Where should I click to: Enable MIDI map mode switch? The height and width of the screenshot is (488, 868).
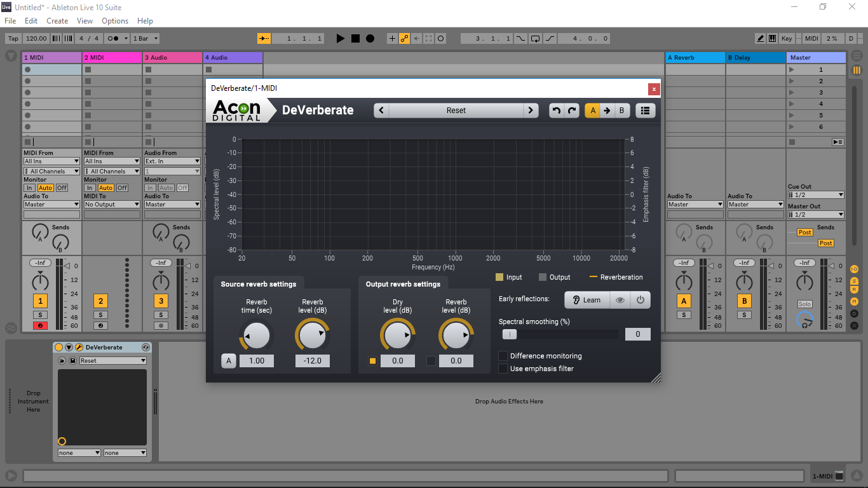pyautogui.click(x=811, y=39)
